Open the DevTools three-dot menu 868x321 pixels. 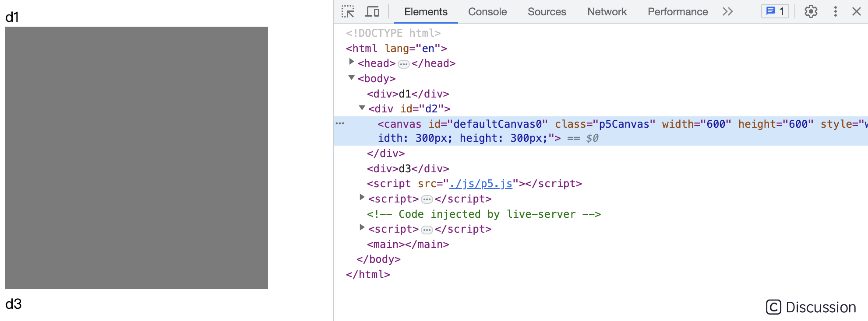point(836,12)
